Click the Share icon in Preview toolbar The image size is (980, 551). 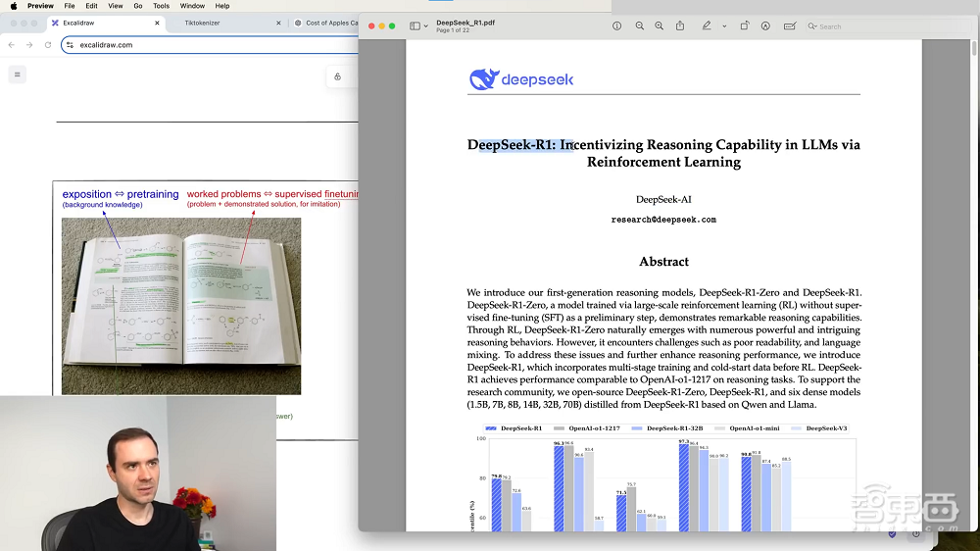[680, 25]
